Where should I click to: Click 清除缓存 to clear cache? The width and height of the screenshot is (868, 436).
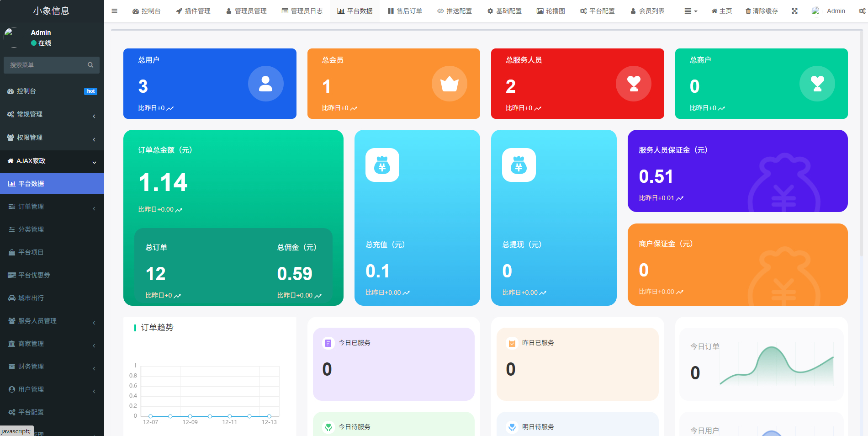(x=762, y=11)
